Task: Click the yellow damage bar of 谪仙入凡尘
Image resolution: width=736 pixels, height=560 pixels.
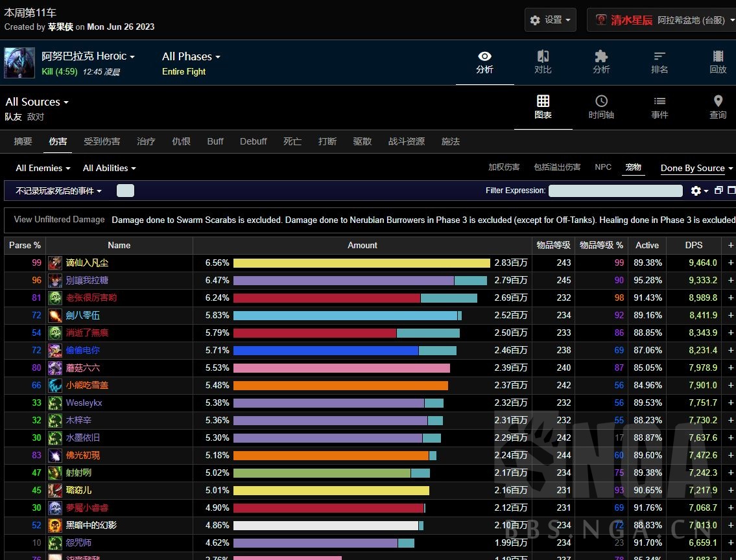Action: tap(361, 263)
